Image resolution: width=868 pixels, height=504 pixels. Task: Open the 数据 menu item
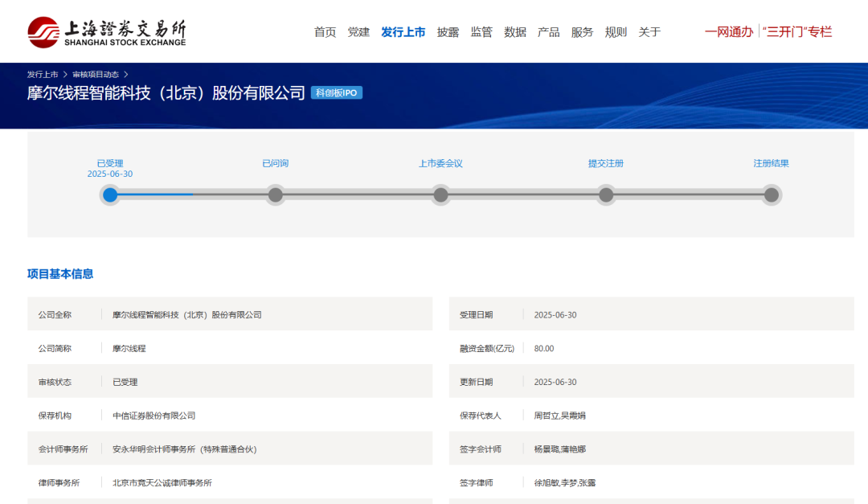tap(515, 32)
